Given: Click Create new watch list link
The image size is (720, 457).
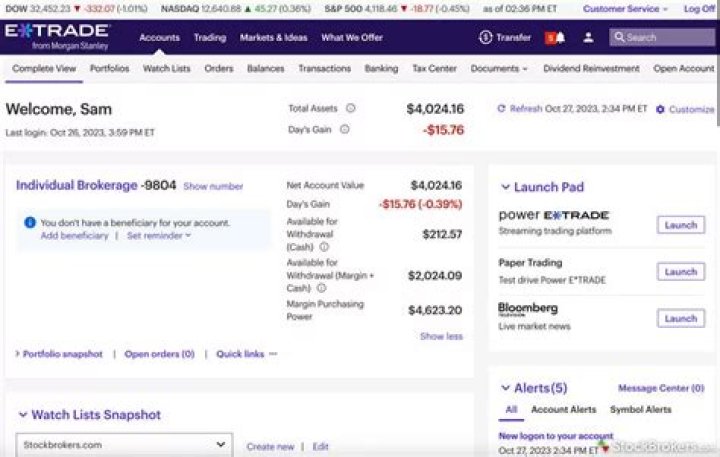Looking at the screenshot, I should (270, 446).
